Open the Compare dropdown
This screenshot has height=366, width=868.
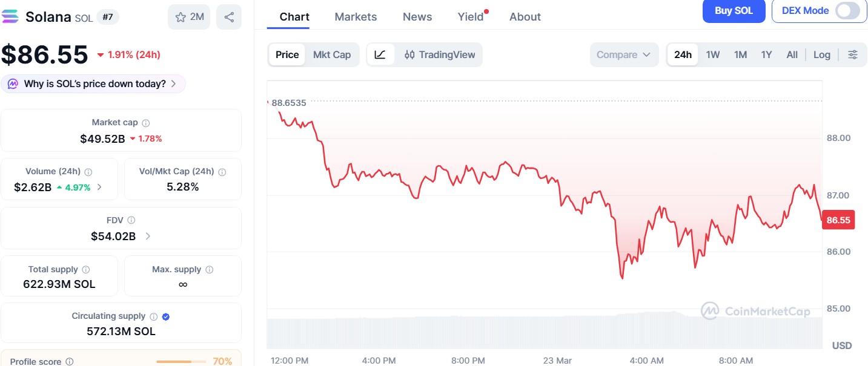pos(624,54)
